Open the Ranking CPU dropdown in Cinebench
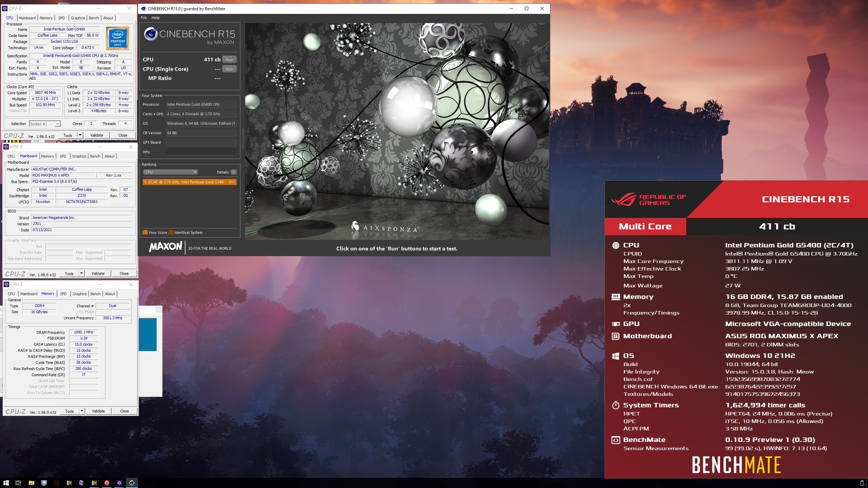 point(171,172)
